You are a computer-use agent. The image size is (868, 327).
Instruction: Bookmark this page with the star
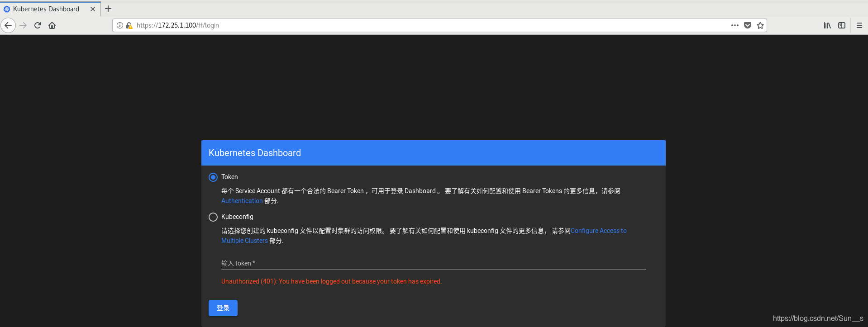(x=760, y=25)
